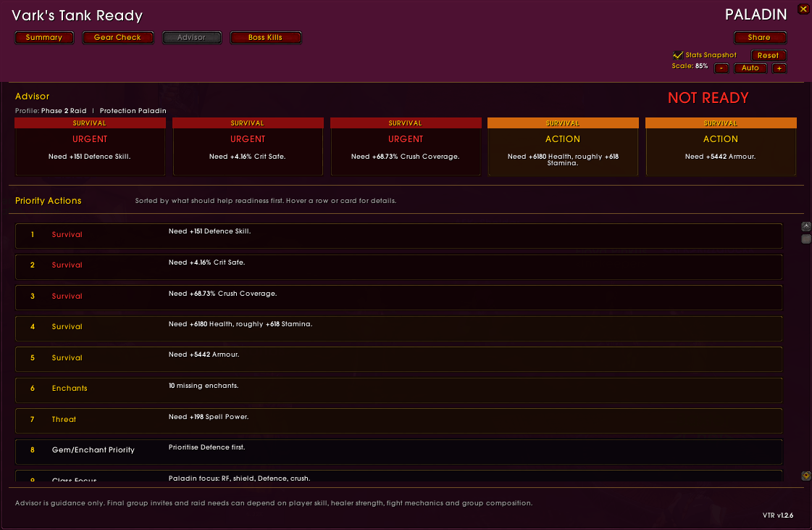
Task: Click the priority list scrollbar thumb
Action: (x=806, y=239)
